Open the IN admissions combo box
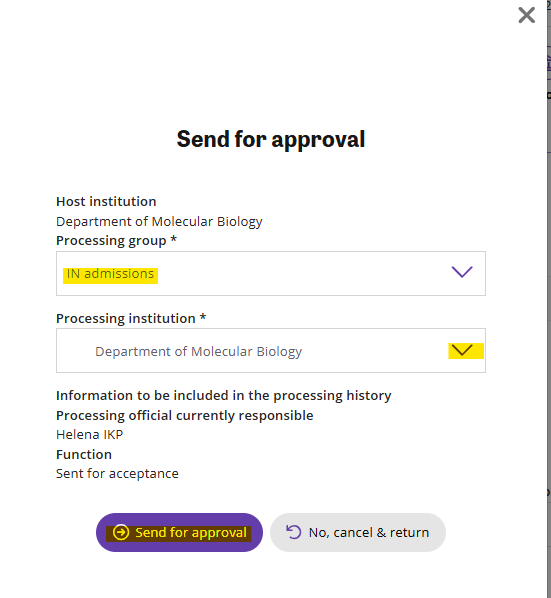 click(x=271, y=273)
